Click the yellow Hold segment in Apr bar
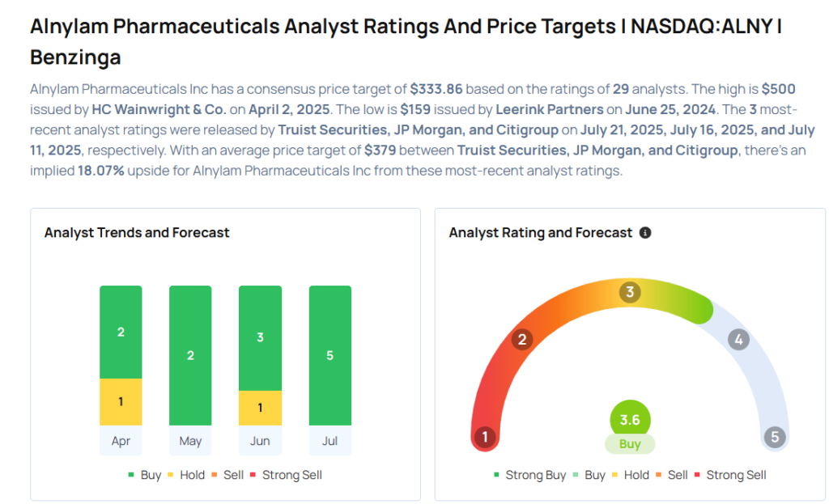Image resolution: width=829 pixels, height=504 pixels. tap(121, 402)
